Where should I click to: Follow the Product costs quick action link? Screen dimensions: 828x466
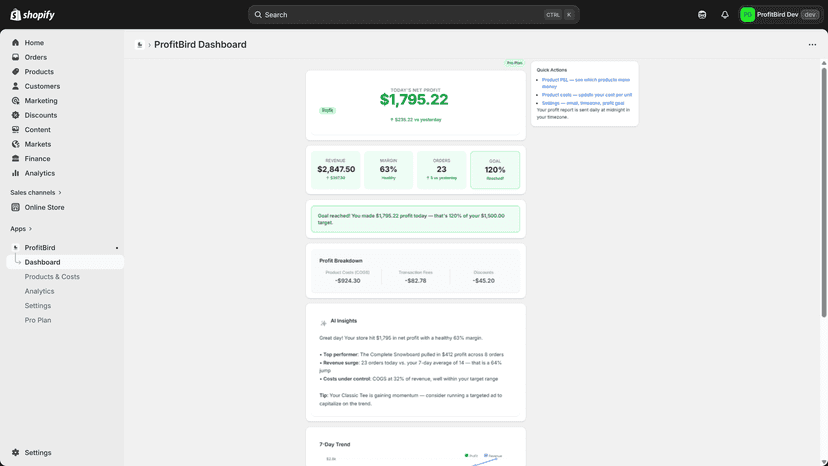pos(587,95)
